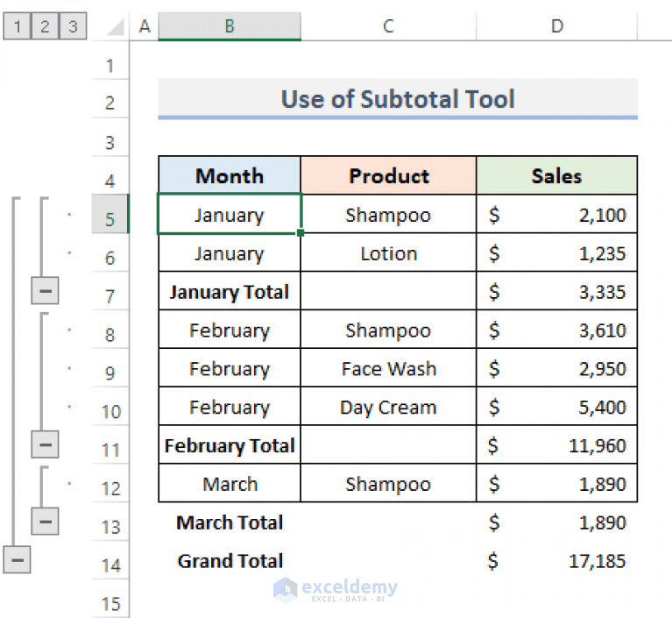Select the January cell in row 5
The image size is (672, 618).
coord(230,214)
